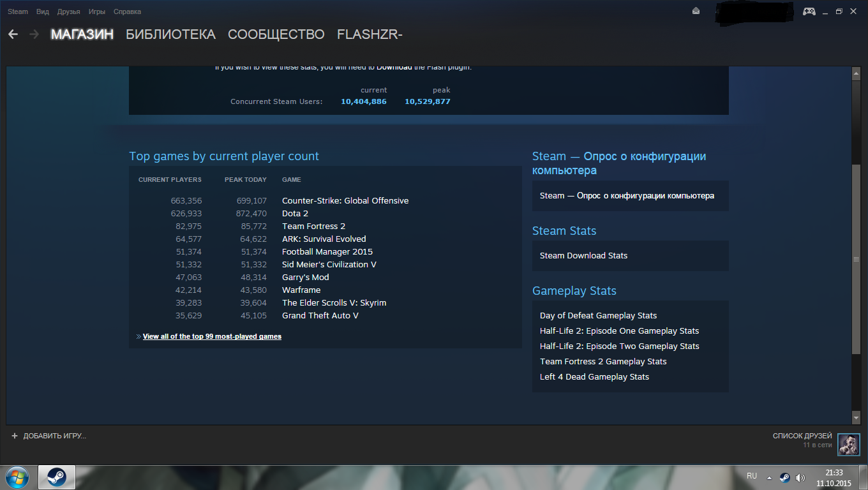This screenshot has height=490, width=868.
Task: Open Half-Life 2: Episode Two Gameplay Stats
Action: [619, 346]
